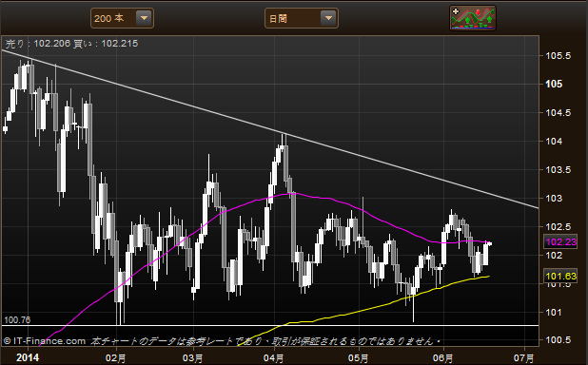Screen dimensions: 588x365
Task: Click the descending white trendline
Action: pyautogui.click(x=270, y=129)
